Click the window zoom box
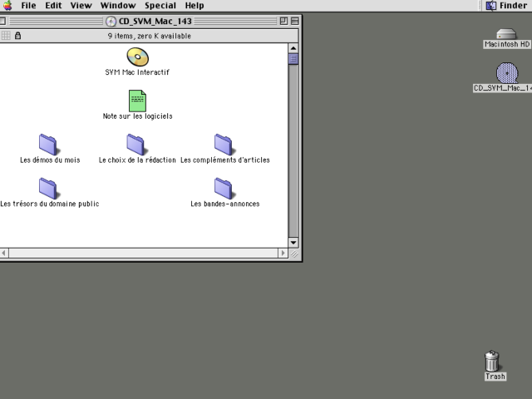Screen dimensions: 532x399 283,21
